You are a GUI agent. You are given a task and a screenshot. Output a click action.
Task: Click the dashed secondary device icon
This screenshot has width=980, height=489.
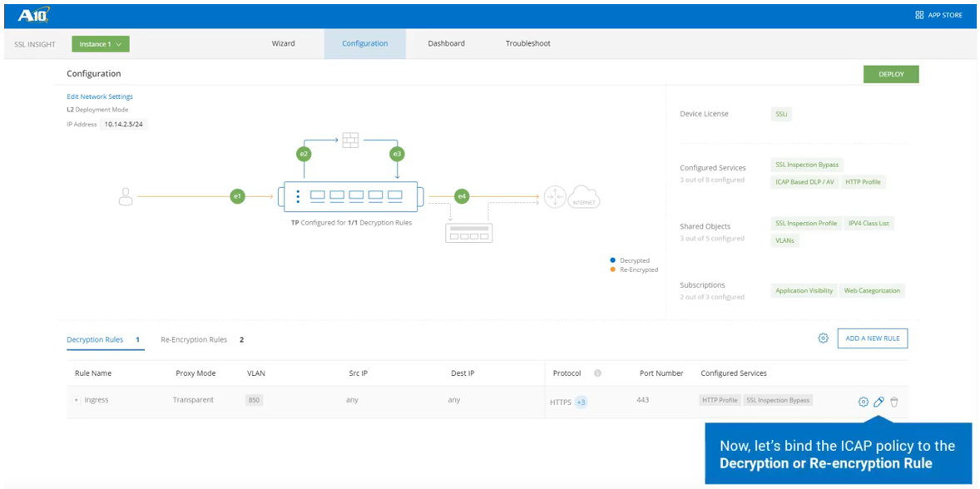pos(468,233)
